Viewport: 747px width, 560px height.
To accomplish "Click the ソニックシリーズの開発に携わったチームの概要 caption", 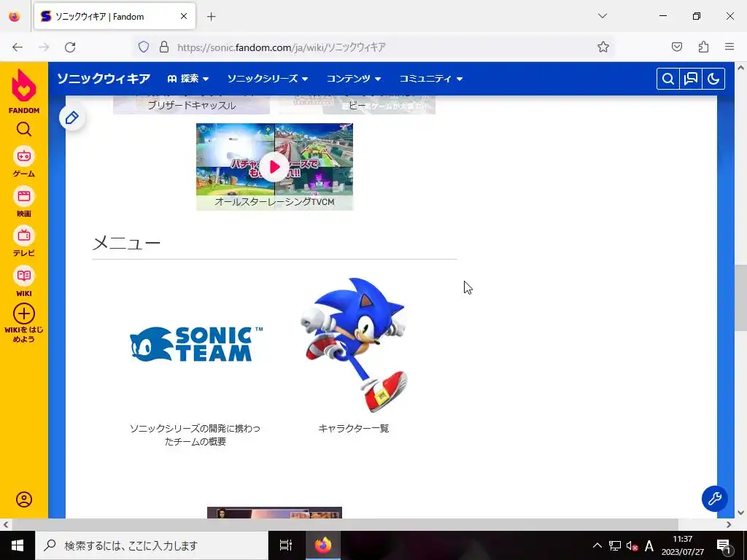I will (x=196, y=435).
